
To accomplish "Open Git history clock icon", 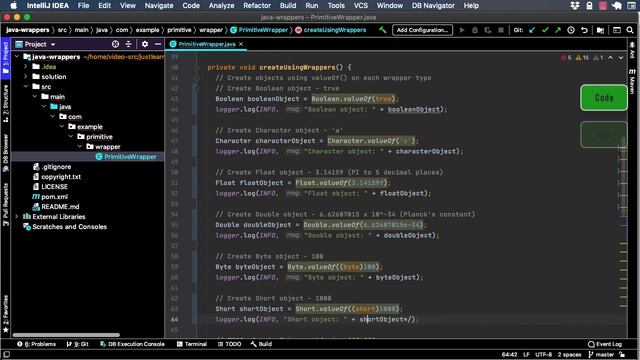I will [x=571, y=30].
